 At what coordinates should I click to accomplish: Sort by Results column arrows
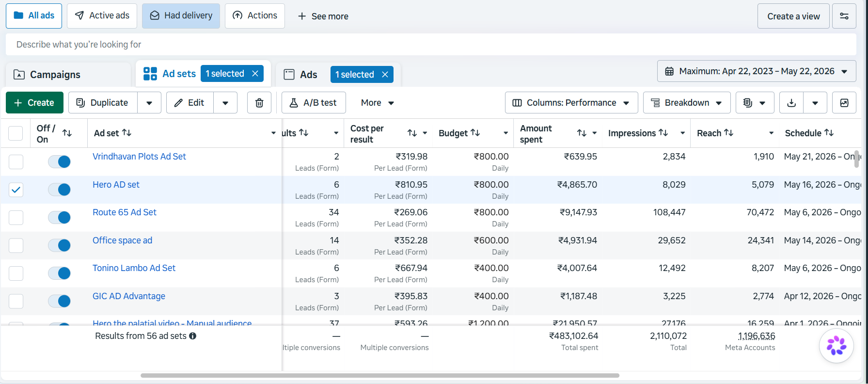pos(304,132)
